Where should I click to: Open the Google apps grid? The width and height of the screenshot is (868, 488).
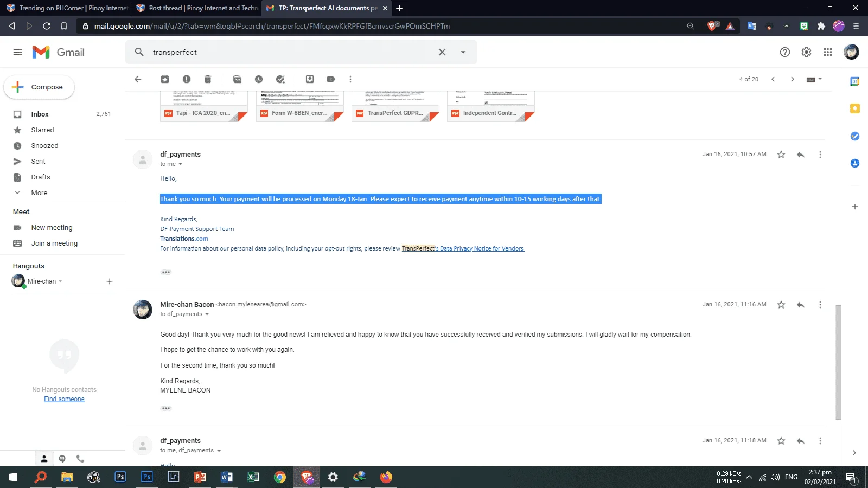point(828,52)
